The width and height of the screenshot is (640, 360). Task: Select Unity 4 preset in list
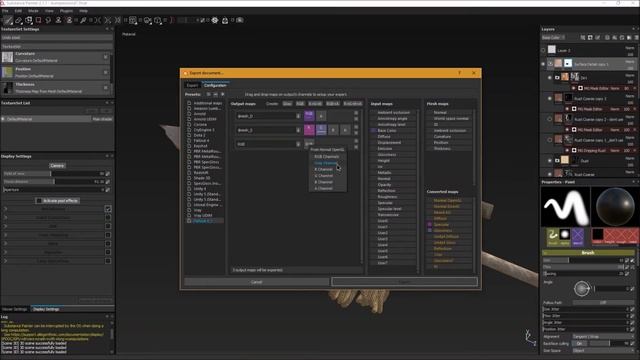point(200,189)
